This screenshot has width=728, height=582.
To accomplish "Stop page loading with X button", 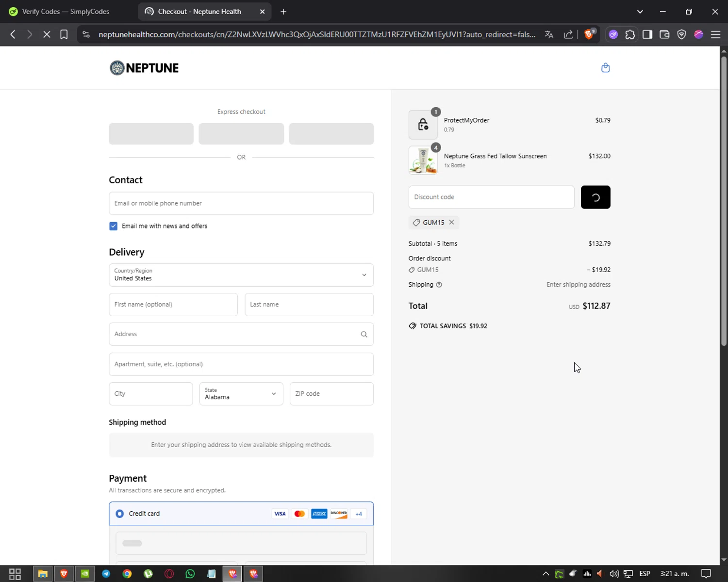I will pyautogui.click(x=47, y=34).
